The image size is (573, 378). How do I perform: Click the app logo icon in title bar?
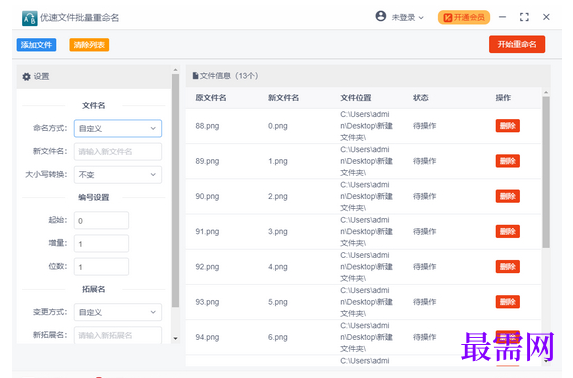29,18
